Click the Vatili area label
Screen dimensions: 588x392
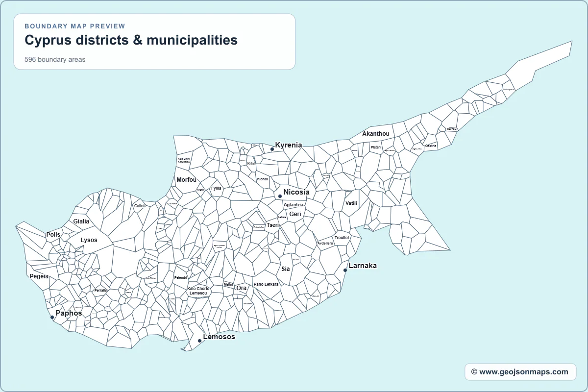click(x=351, y=203)
